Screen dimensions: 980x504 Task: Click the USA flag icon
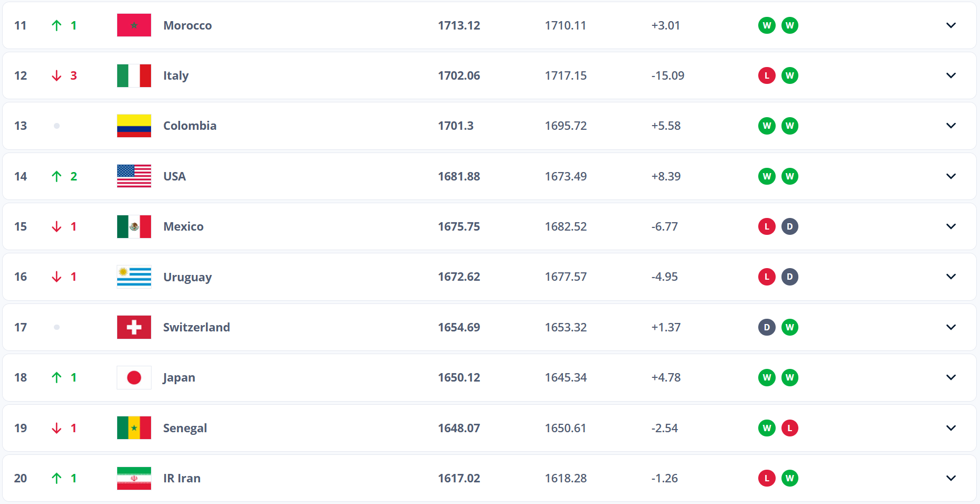coord(134,176)
